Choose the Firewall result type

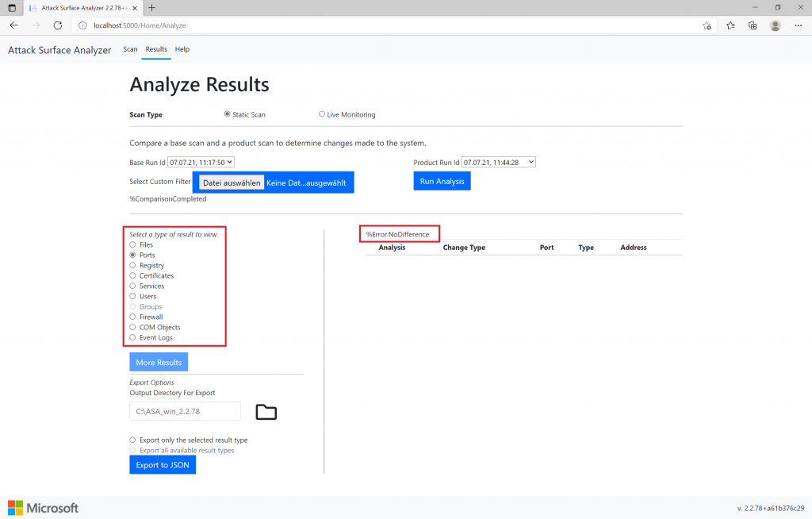coord(132,317)
